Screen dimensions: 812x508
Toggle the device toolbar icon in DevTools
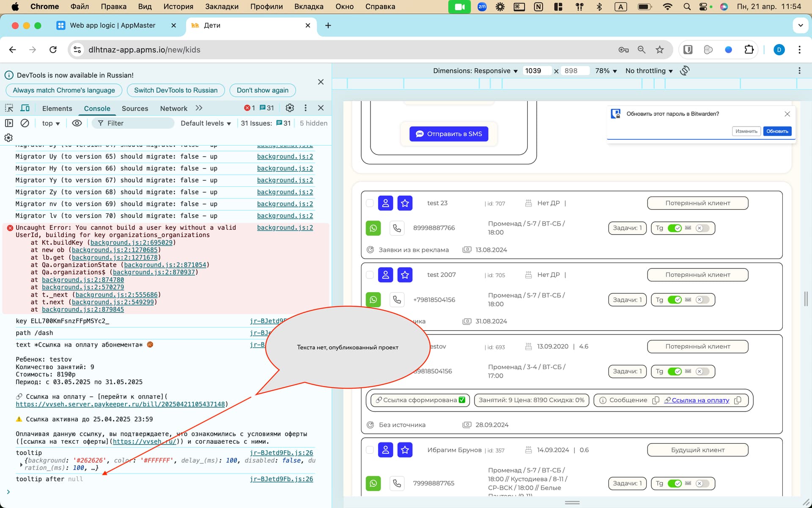click(25, 108)
